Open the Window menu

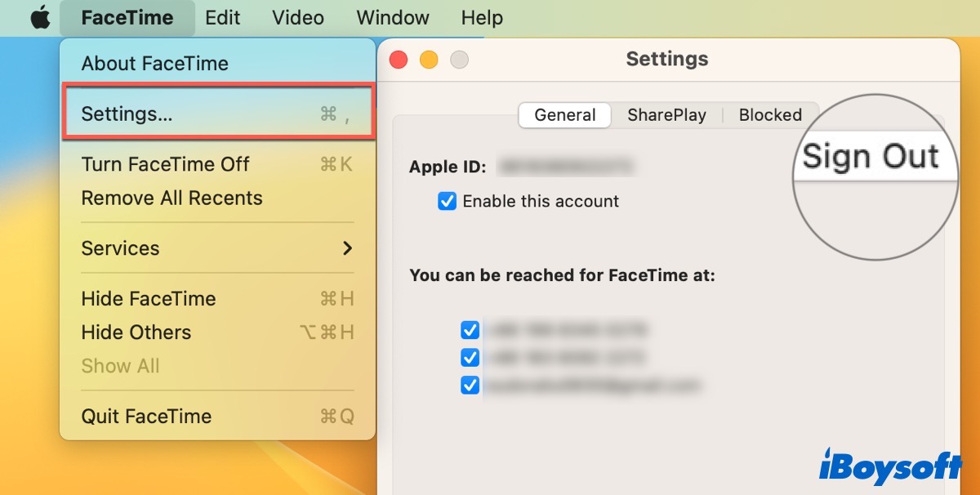(x=393, y=18)
